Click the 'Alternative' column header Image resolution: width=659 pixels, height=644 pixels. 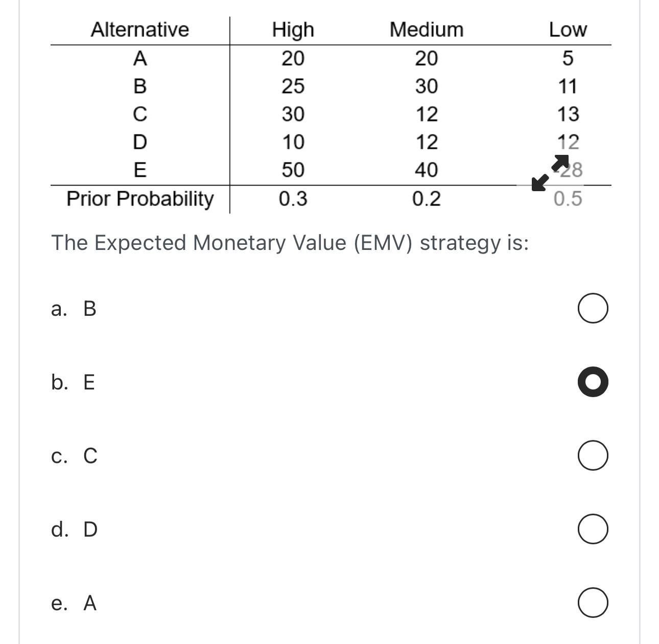(x=139, y=30)
